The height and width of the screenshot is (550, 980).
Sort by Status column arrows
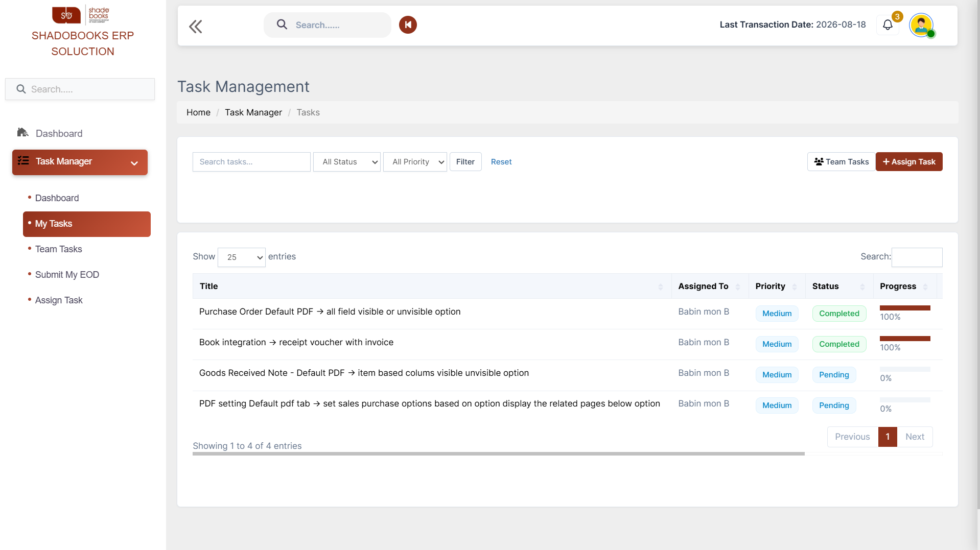click(x=862, y=286)
